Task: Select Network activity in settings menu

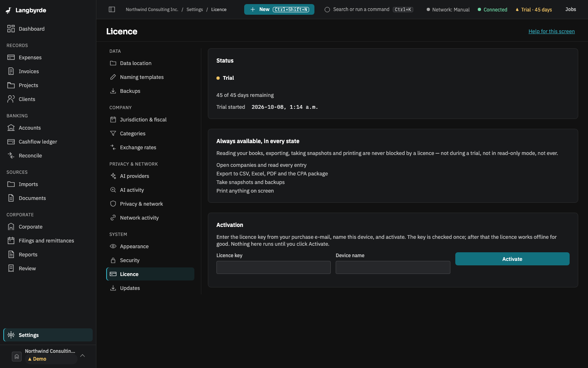Action: point(150,218)
